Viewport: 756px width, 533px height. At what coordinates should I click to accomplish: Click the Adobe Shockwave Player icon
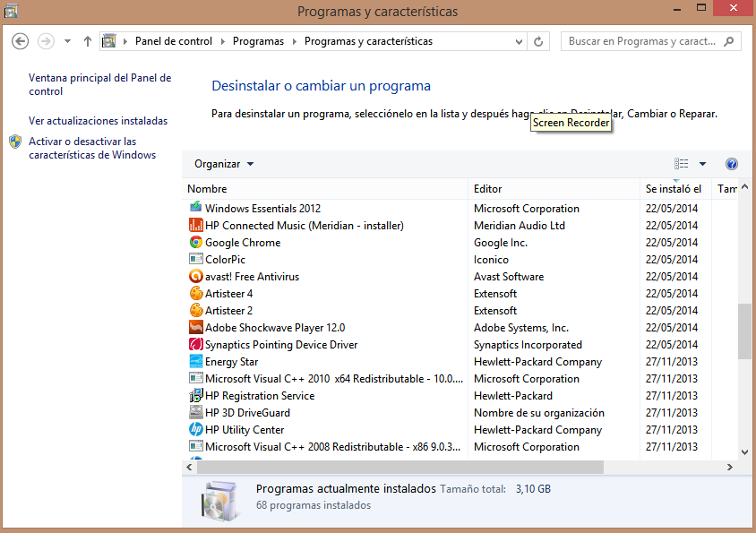click(196, 327)
